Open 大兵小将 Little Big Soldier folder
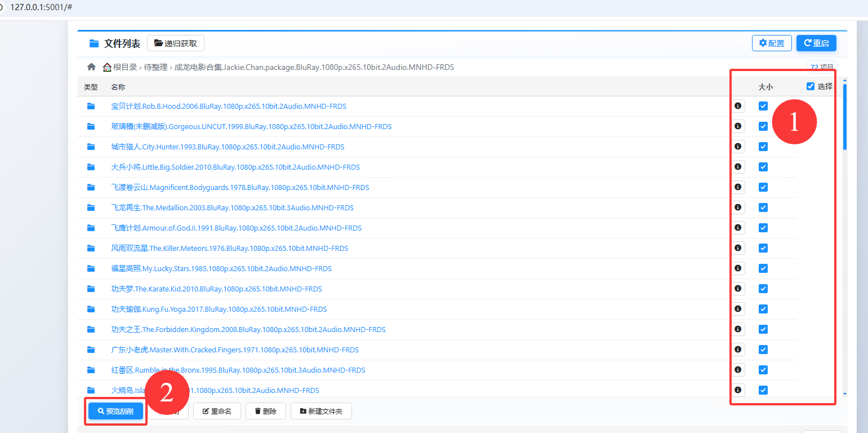The image size is (868, 433). (x=235, y=167)
